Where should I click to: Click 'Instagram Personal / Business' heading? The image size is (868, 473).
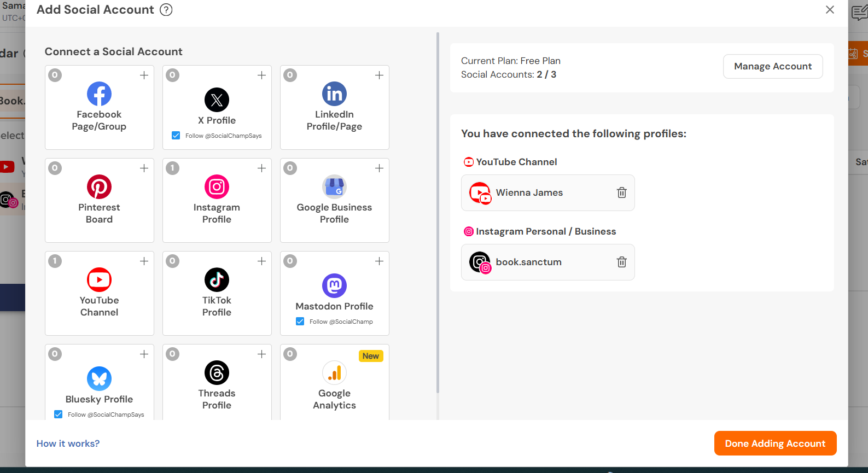click(x=546, y=231)
